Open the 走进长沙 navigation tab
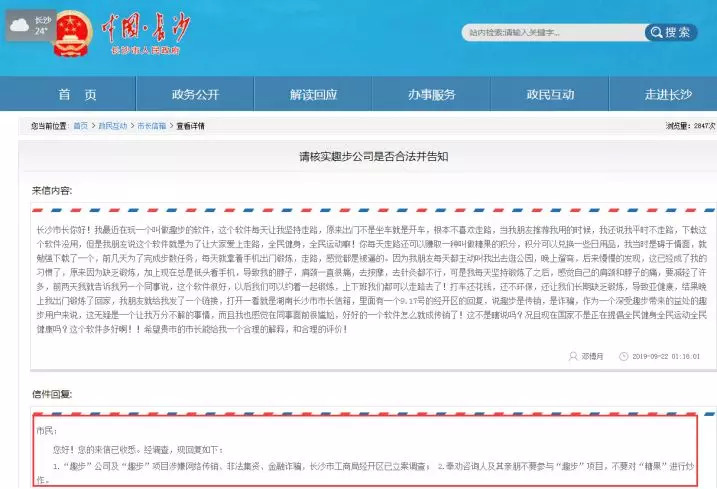 click(668, 94)
